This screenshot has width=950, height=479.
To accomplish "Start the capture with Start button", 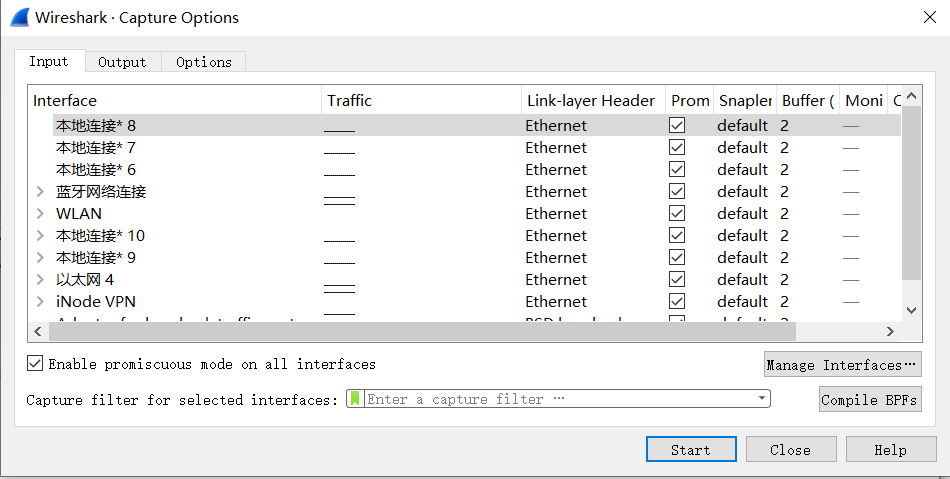I will [691, 449].
